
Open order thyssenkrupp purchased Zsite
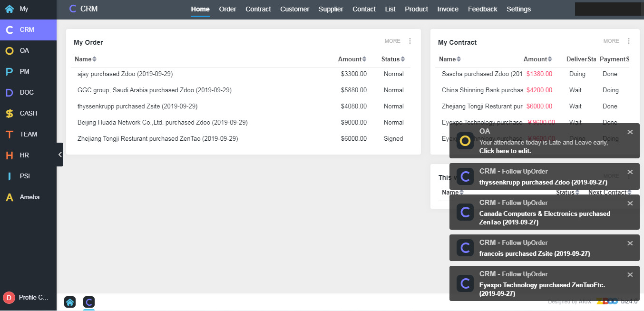pos(137,107)
